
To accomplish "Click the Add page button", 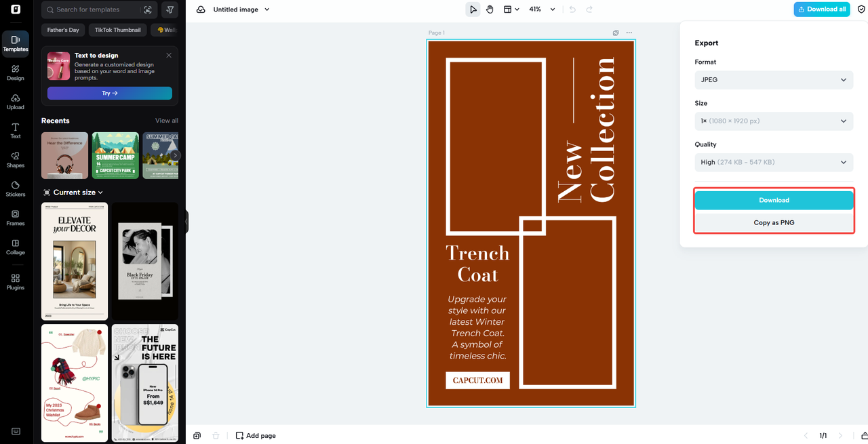I will coord(256,435).
